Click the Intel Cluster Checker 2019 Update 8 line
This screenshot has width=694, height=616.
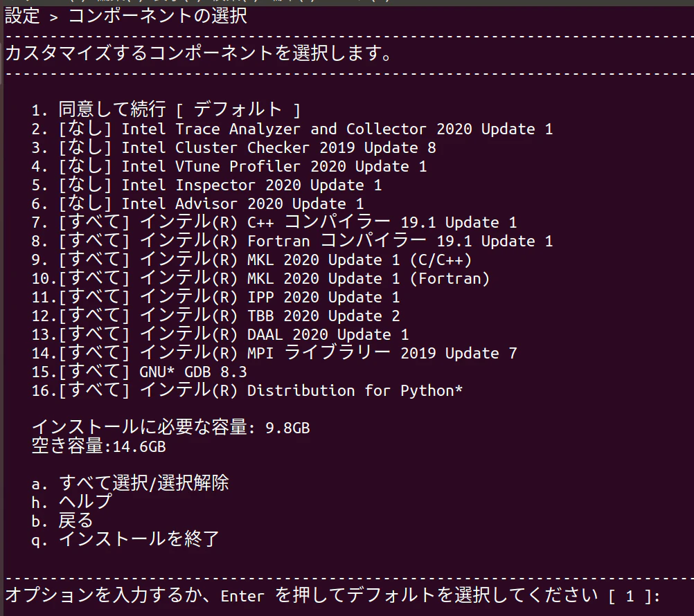[233, 147]
